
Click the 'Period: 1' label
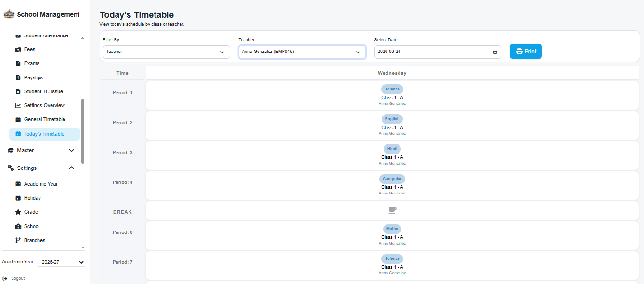point(123,92)
